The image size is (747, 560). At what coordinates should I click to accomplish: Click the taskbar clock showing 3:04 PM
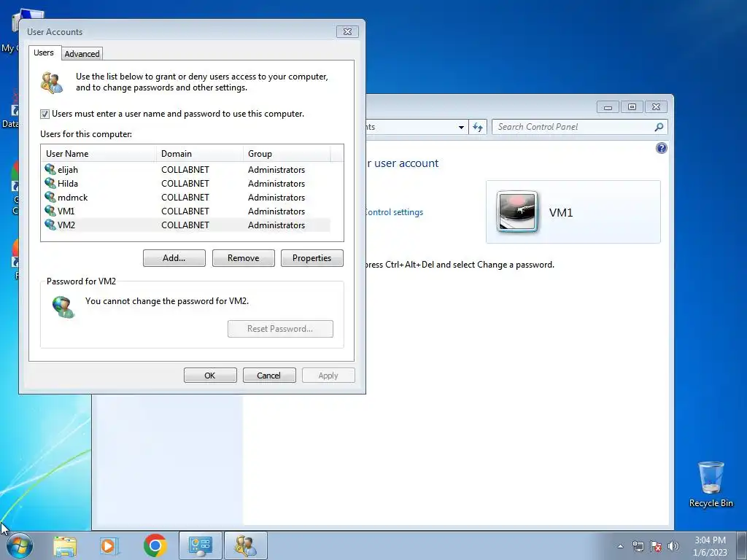tap(710, 546)
